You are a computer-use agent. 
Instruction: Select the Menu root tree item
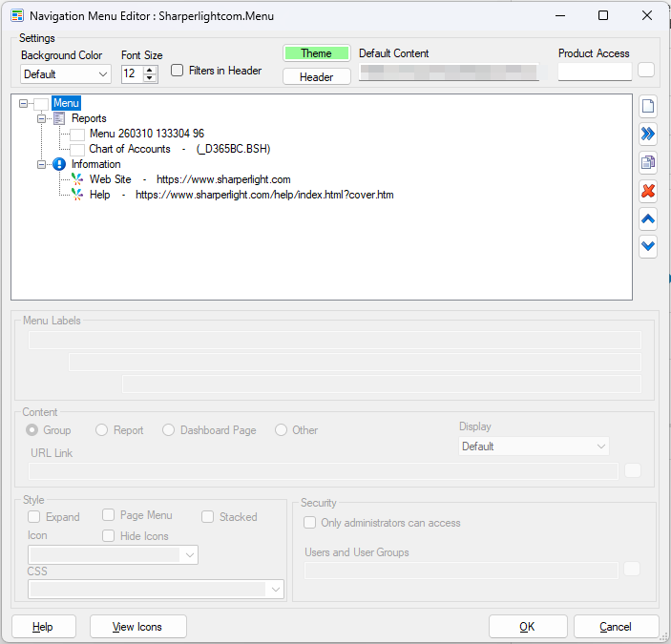point(66,103)
